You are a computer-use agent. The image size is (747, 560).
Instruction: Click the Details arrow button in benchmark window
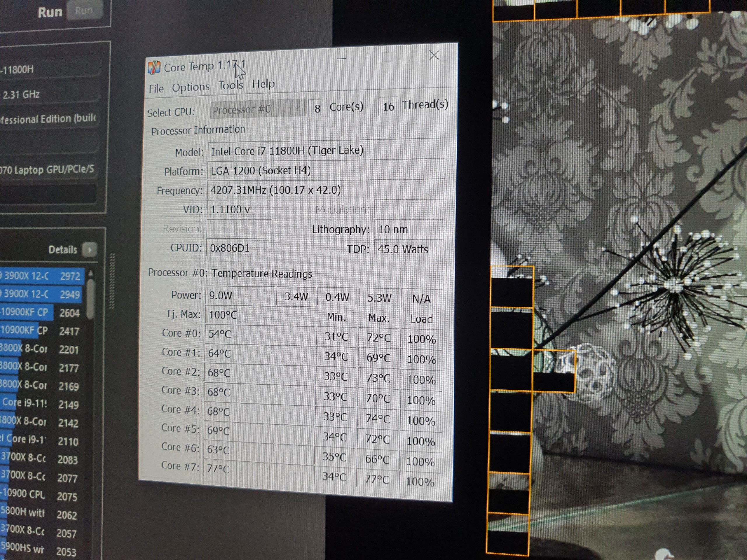90,250
